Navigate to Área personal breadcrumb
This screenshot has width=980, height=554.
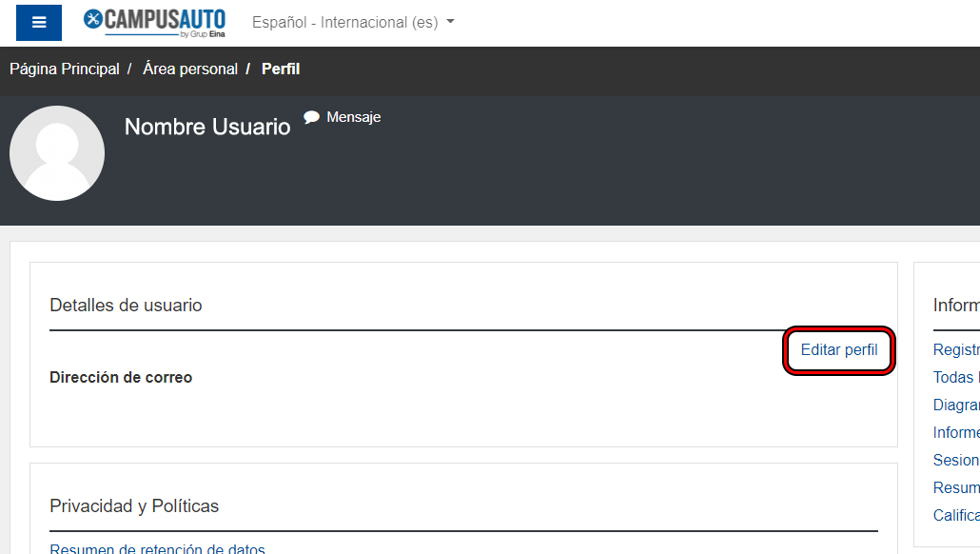click(190, 69)
